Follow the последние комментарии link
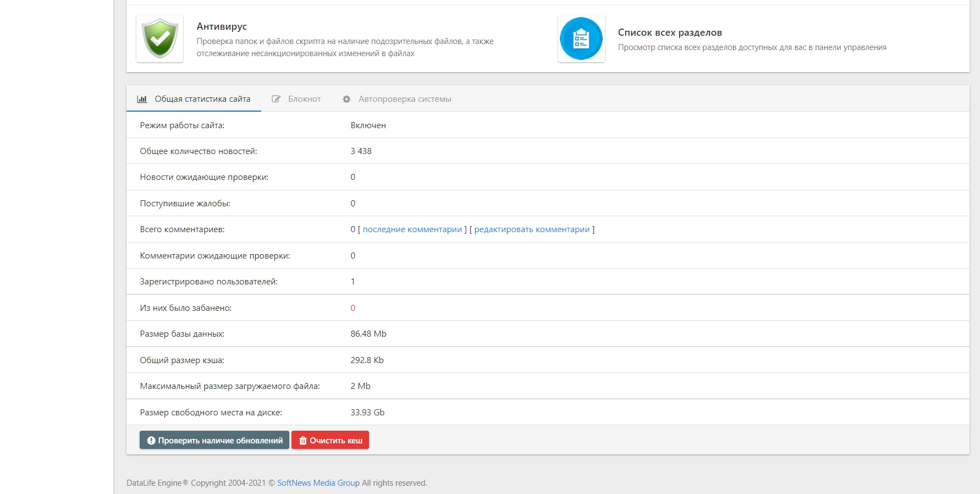The width and height of the screenshot is (980, 494). pyautogui.click(x=412, y=229)
